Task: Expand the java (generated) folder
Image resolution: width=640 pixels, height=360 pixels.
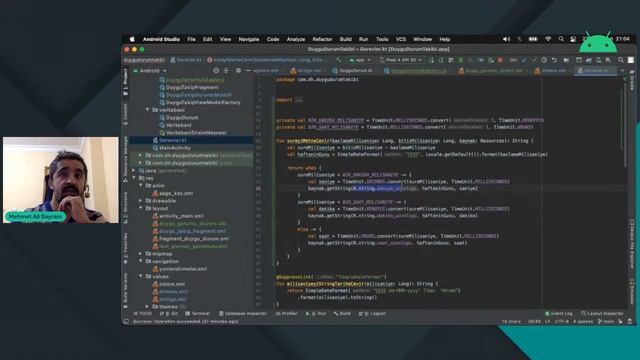Action: click(133, 170)
